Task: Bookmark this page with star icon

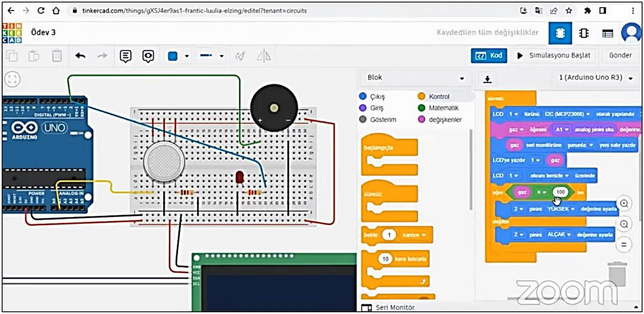Action: pyautogui.click(x=569, y=11)
